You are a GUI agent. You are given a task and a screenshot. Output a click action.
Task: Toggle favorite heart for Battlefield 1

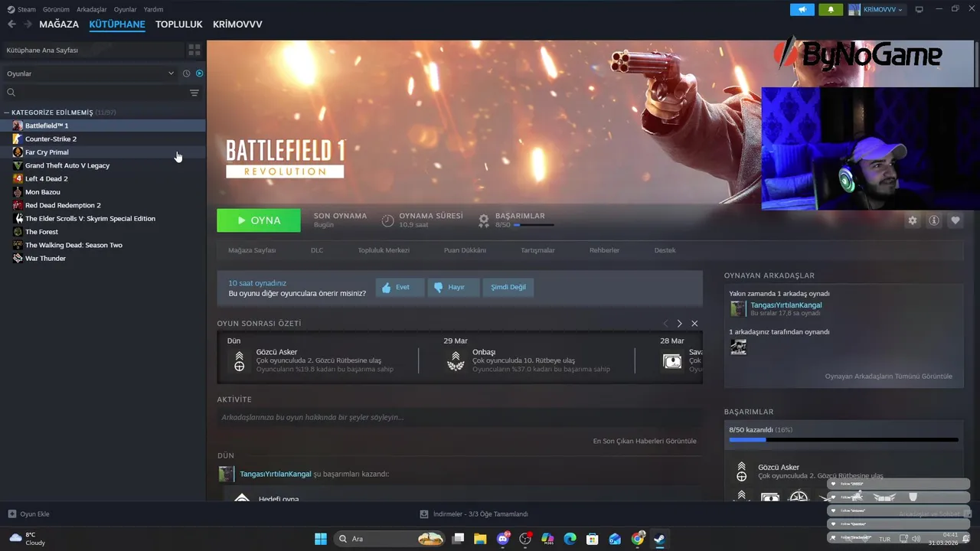coord(955,220)
